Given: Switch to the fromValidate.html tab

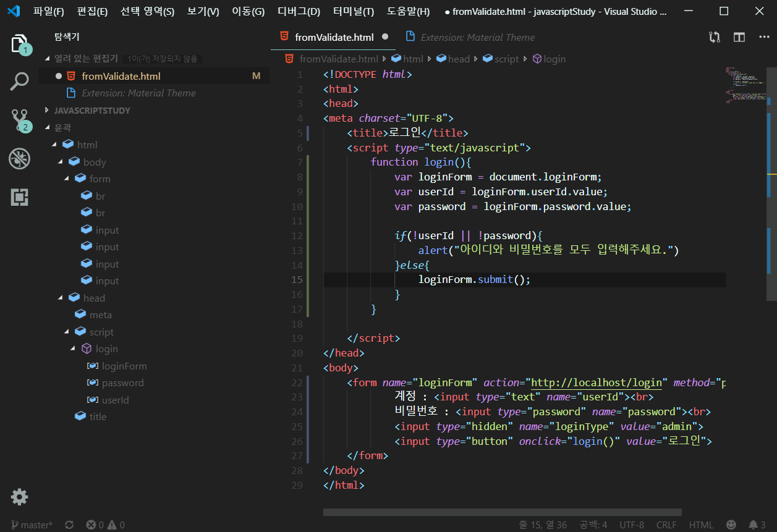Looking at the screenshot, I should click(x=333, y=37).
